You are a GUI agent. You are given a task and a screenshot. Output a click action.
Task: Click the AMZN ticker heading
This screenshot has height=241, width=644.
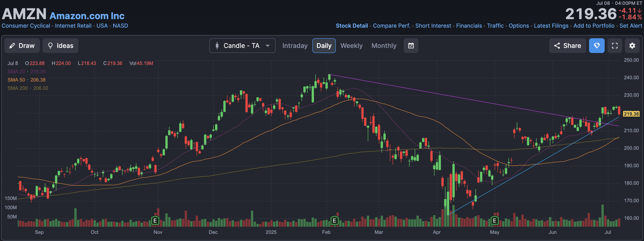tap(24, 14)
